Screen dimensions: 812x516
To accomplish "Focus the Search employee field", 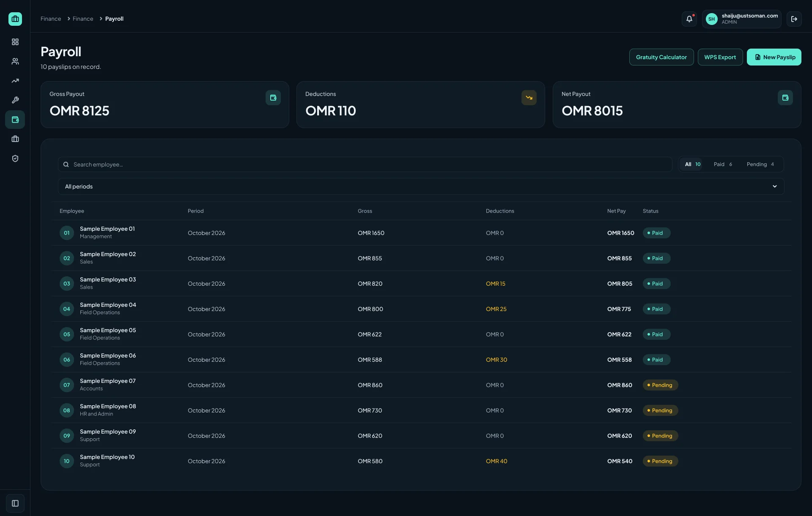I will click(365, 164).
